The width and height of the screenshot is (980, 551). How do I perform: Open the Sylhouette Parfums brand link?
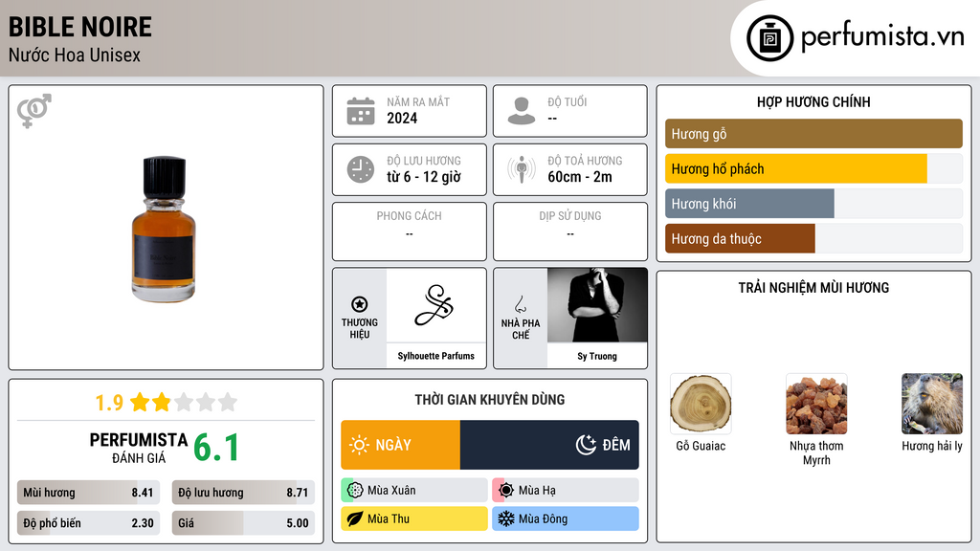pyautogui.click(x=435, y=356)
